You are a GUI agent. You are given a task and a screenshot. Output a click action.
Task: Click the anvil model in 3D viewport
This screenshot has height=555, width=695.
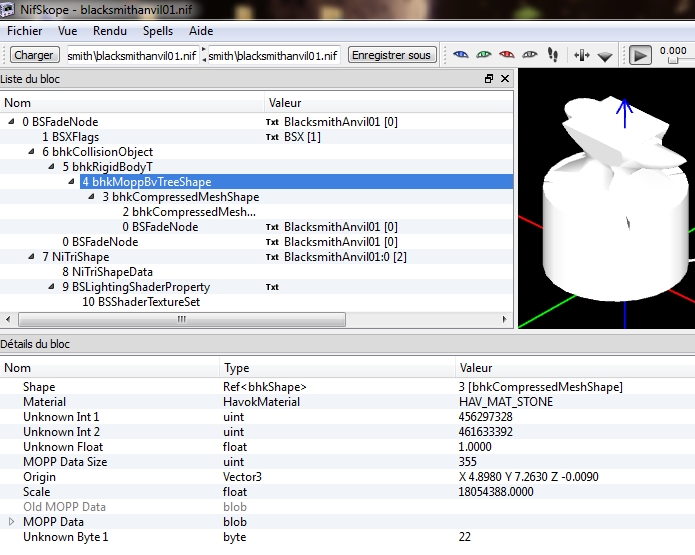(x=615, y=199)
